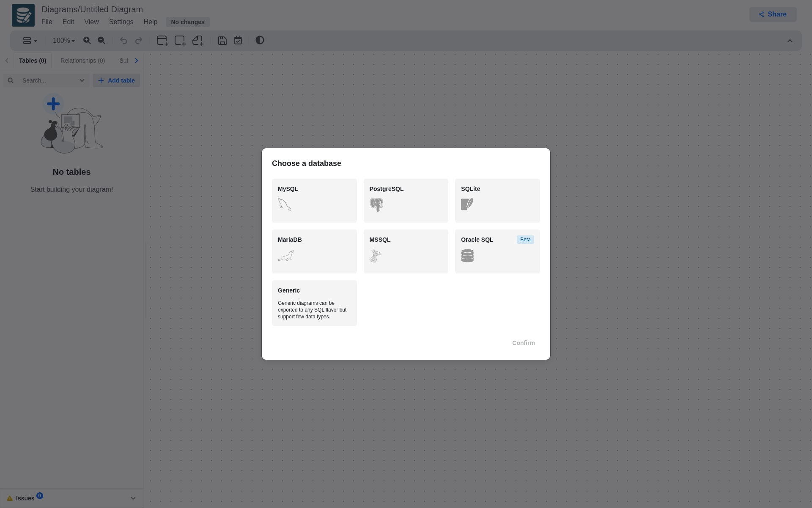Click the Undo icon in the toolbar
Viewport: 812px width, 508px height.
123,41
